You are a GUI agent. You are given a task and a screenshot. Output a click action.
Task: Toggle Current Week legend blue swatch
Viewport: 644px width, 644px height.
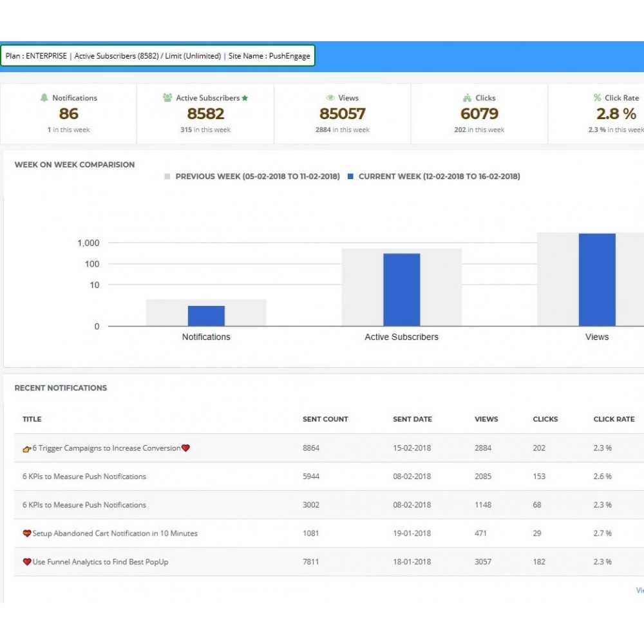coord(350,176)
